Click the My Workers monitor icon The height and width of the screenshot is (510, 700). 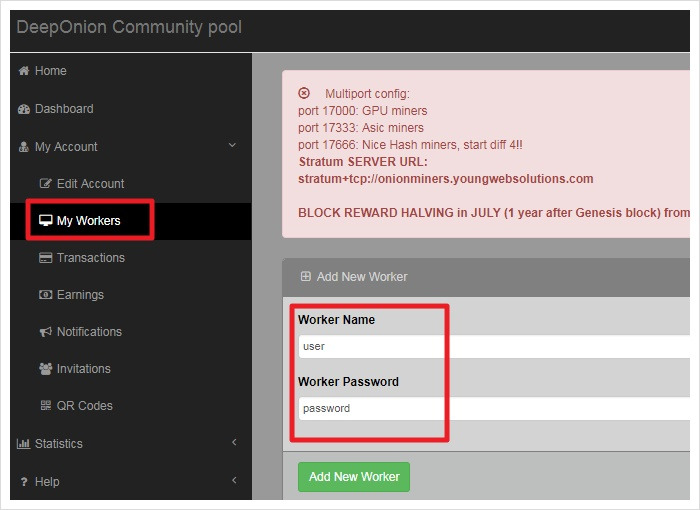point(46,221)
